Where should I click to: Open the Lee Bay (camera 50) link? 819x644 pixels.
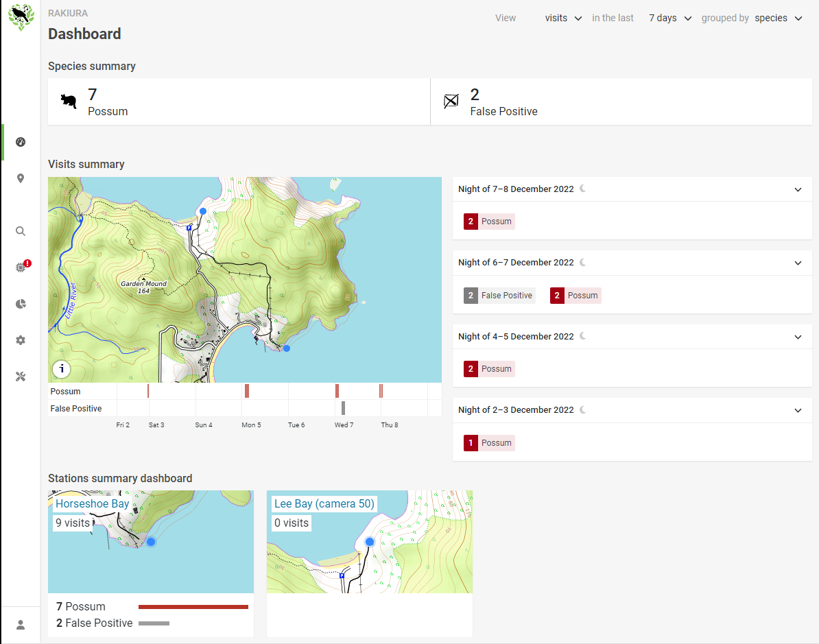(324, 503)
